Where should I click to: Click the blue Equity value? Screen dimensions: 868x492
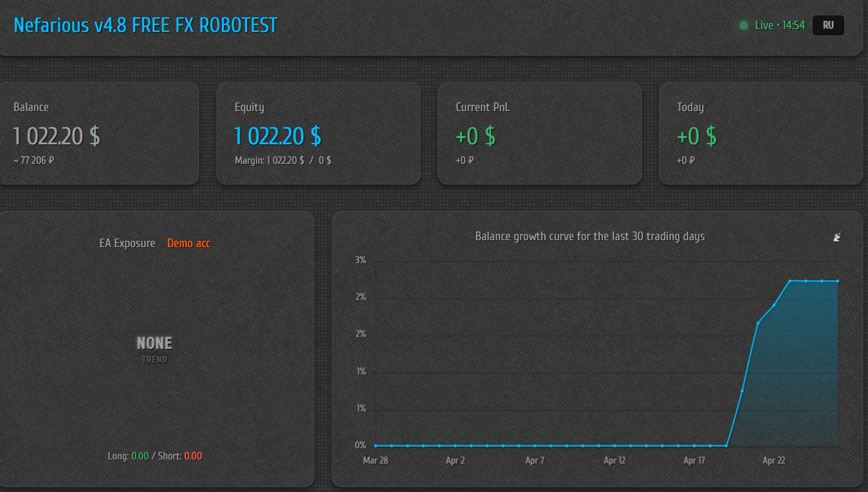point(278,136)
